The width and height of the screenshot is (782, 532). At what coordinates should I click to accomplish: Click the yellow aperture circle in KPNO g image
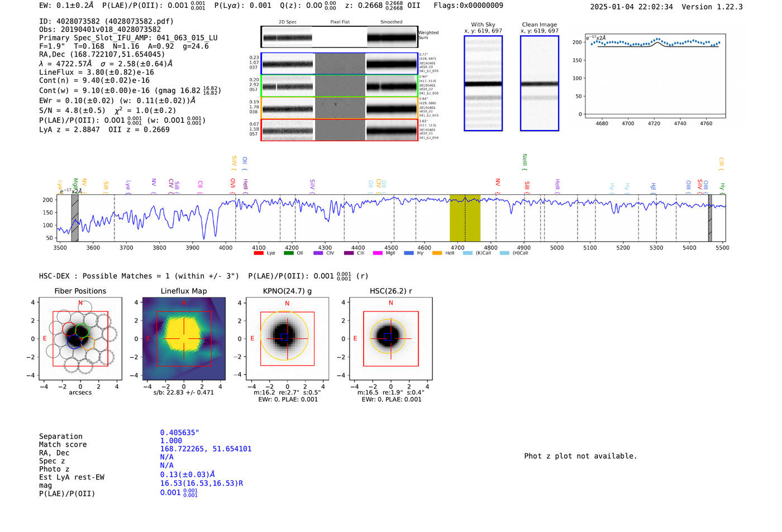click(x=284, y=336)
